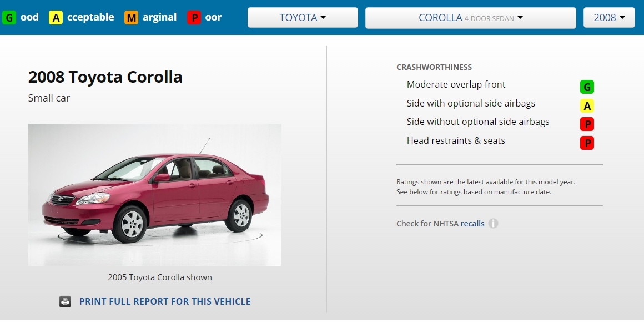
Task: Click the printer icon beside print report
Action: [x=65, y=302]
